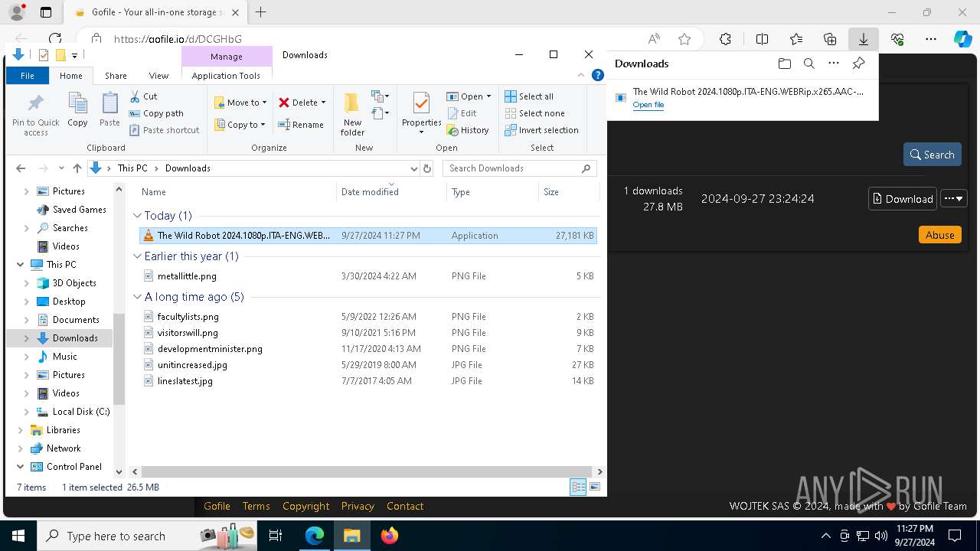Switch to large icons view in status bar

point(595,487)
